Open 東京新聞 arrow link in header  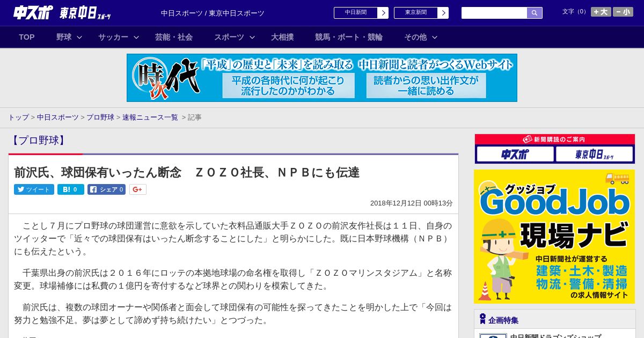(421, 13)
